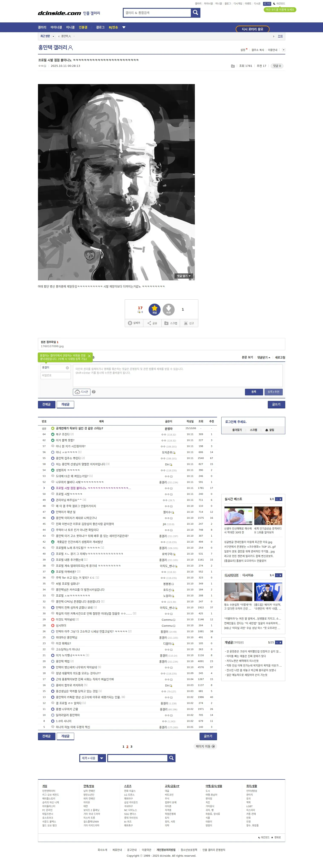Click the question mark help icon beside 디시콘
Screen dimensions: 323x868
pos(94,392)
